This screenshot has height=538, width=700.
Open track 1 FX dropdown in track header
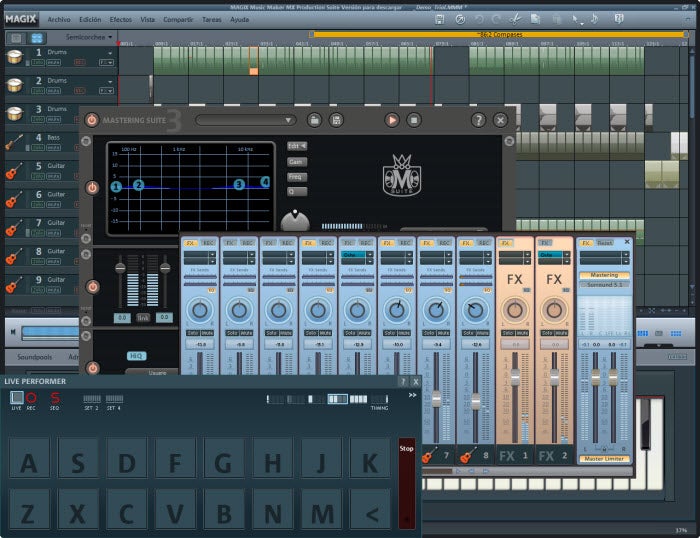(106, 63)
